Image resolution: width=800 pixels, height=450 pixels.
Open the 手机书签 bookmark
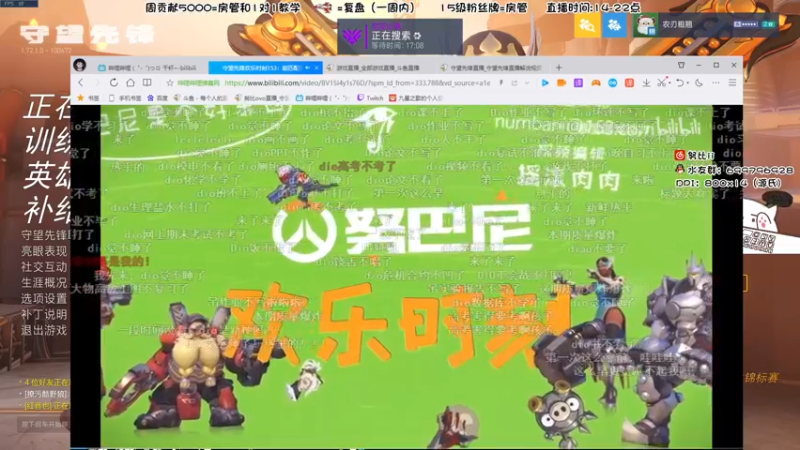click(x=124, y=98)
